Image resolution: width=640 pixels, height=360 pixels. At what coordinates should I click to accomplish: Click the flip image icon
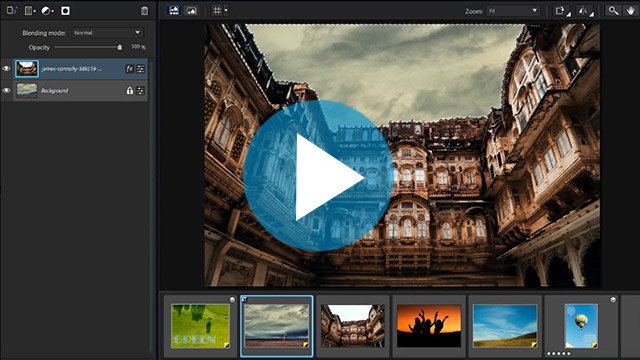585,11
